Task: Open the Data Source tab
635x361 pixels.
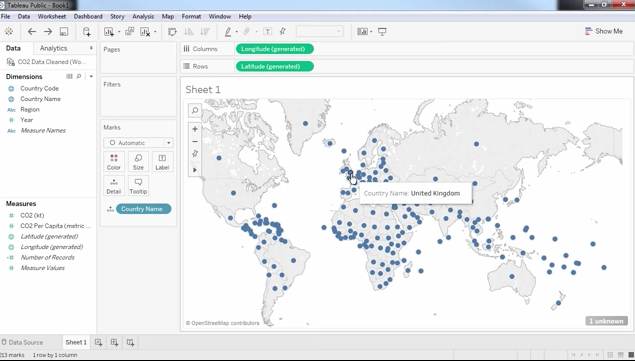Action: pyautogui.click(x=22, y=342)
